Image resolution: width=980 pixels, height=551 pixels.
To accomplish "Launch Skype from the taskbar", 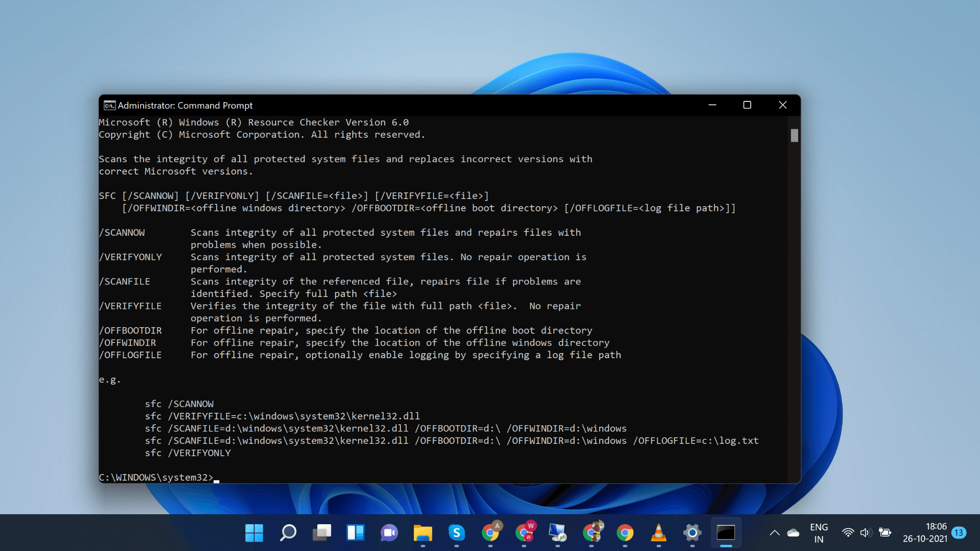I will click(x=457, y=532).
